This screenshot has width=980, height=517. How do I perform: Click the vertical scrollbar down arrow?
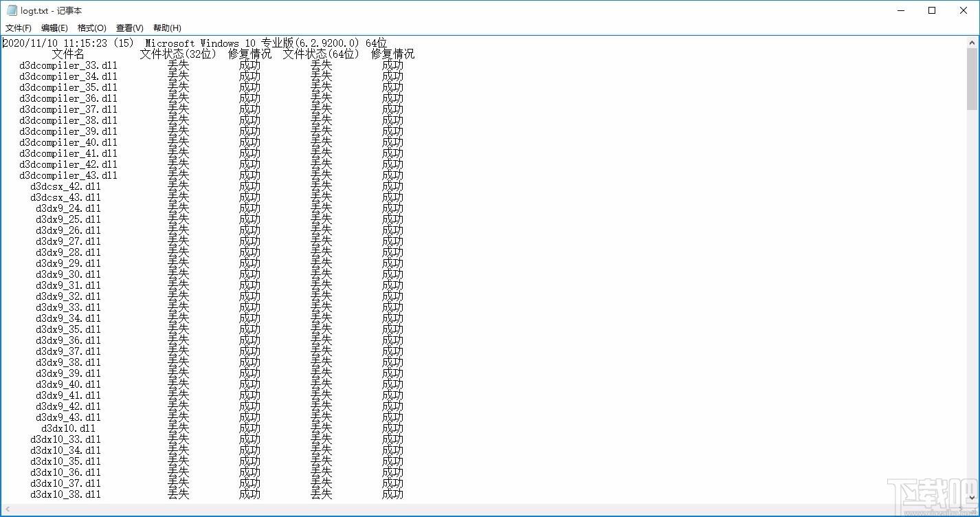point(972,496)
